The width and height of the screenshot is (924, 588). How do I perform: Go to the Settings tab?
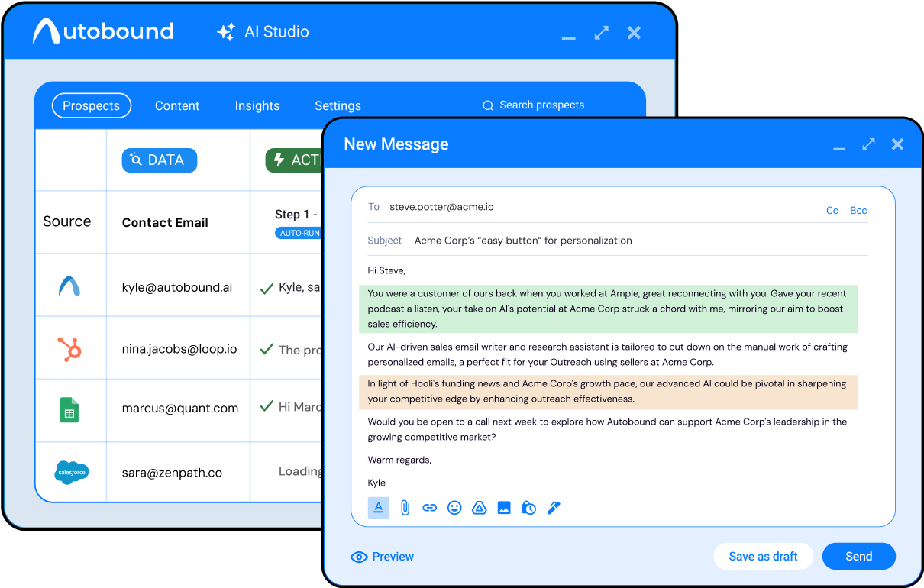coord(338,106)
